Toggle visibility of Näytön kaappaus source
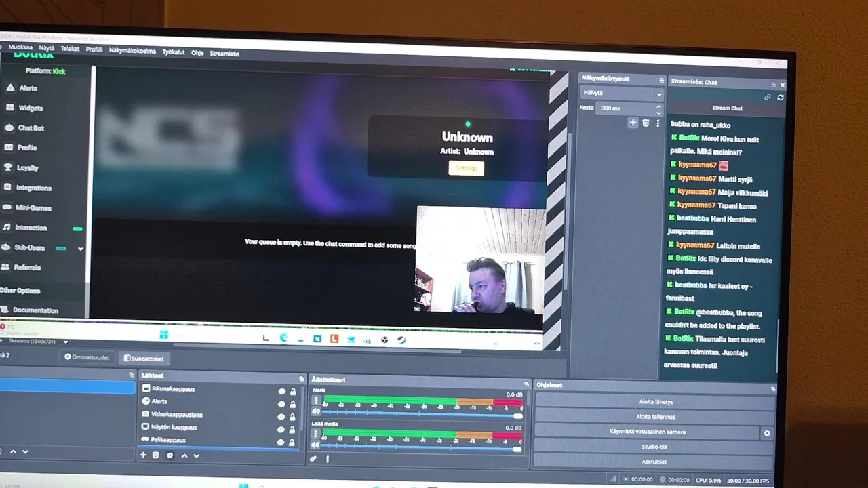 pyautogui.click(x=281, y=429)
